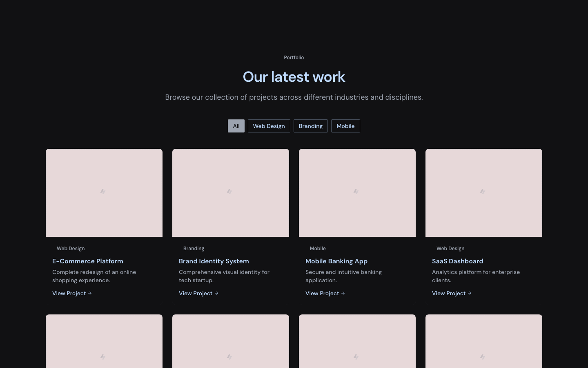
Task: Toggle the Mobile filter
Action: pos(345,126)
